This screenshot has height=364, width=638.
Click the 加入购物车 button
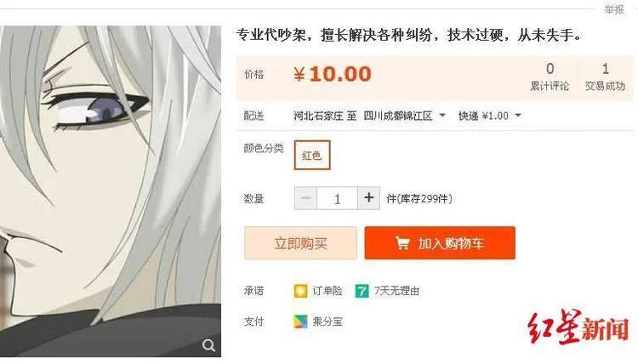440,243
